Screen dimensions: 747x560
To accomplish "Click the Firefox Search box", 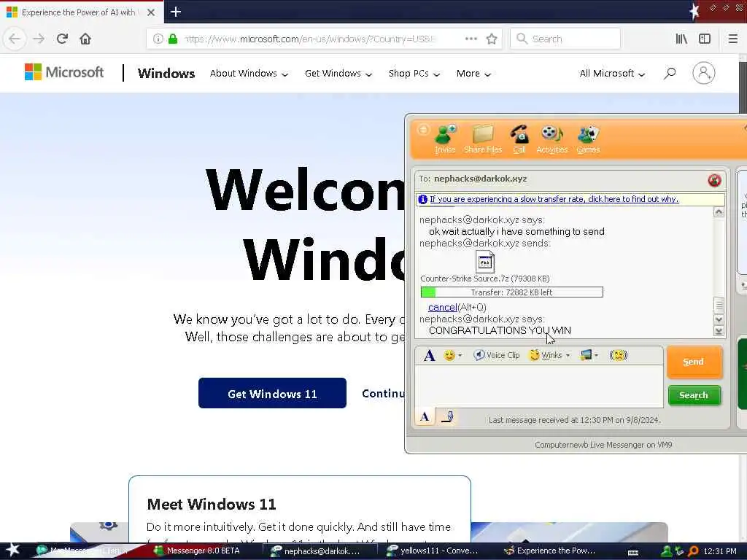I will 565,39.
